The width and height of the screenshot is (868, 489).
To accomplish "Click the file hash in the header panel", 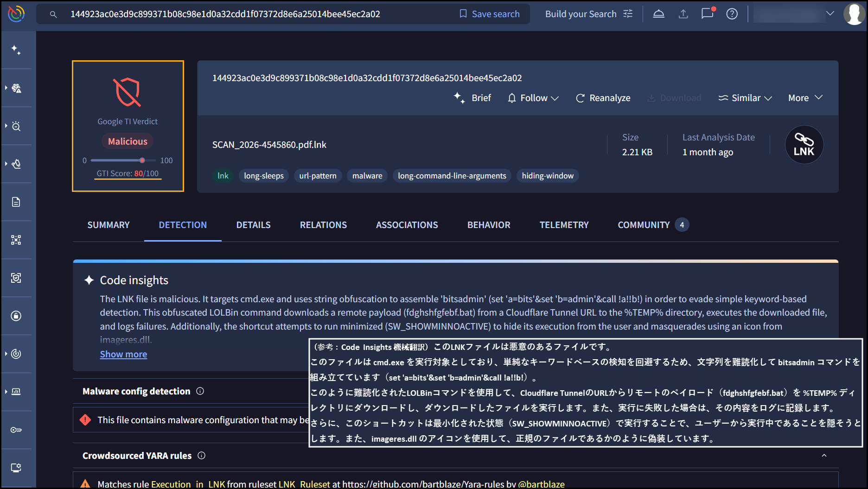I will pos(367,78).
